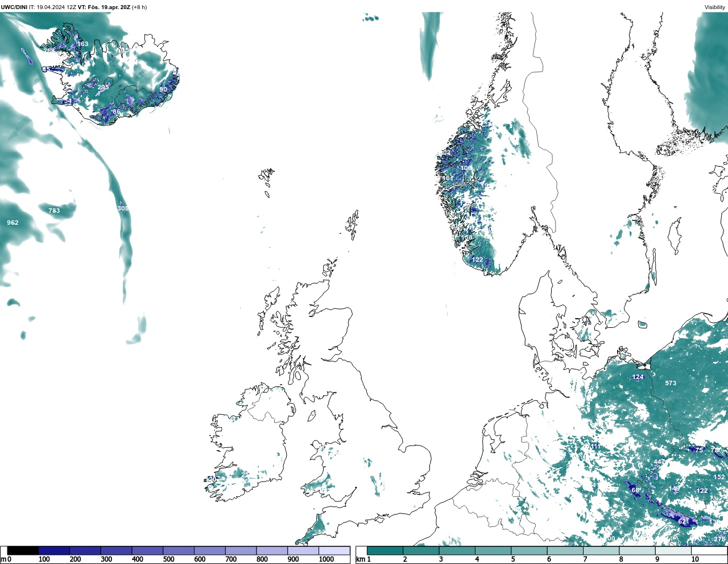Image resolution: width=728 pixels, height=564 pixels.
Task: Click the '308' value on the cloud band
Action: click(x=123, y=208)
